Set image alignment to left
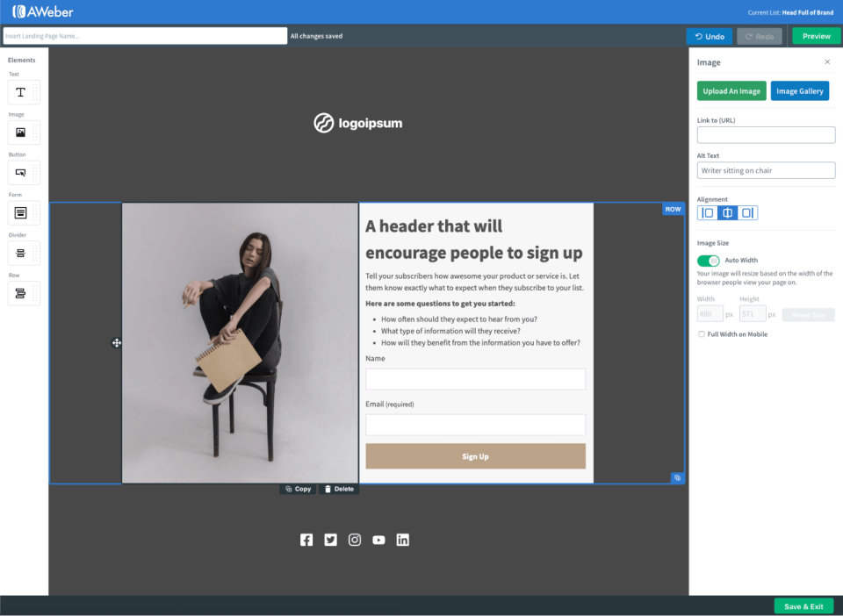843x616 pixels. [x=707, y=212]
